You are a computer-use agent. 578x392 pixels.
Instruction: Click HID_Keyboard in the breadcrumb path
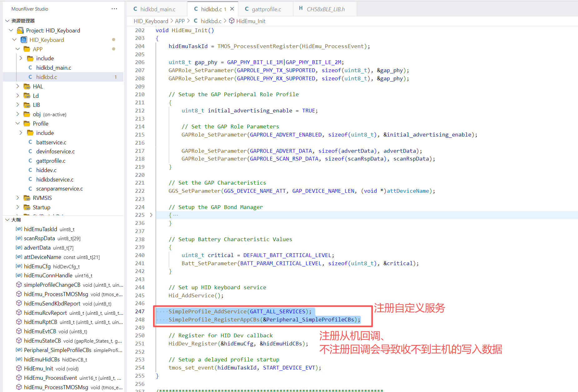pos(151,21)
